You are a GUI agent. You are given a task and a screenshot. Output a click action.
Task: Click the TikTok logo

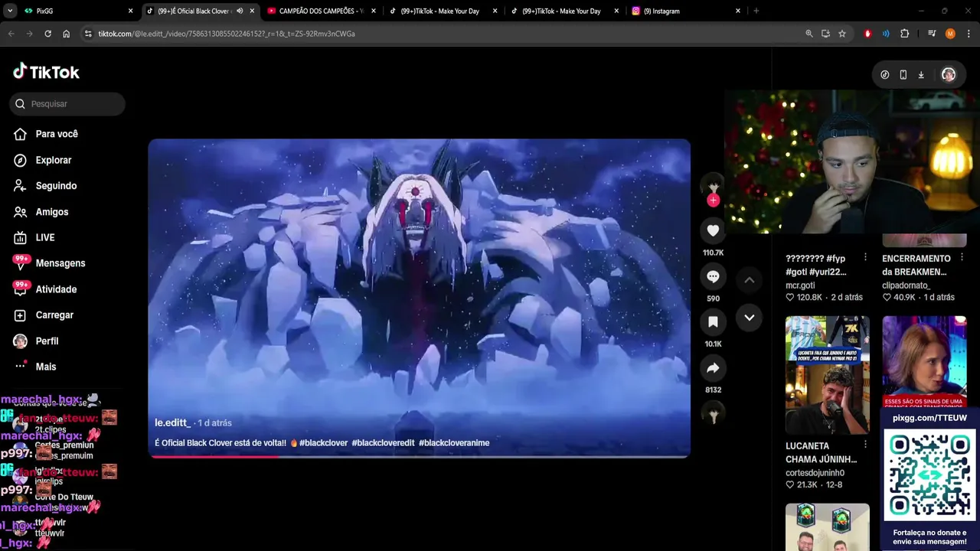tap(46, 72)
